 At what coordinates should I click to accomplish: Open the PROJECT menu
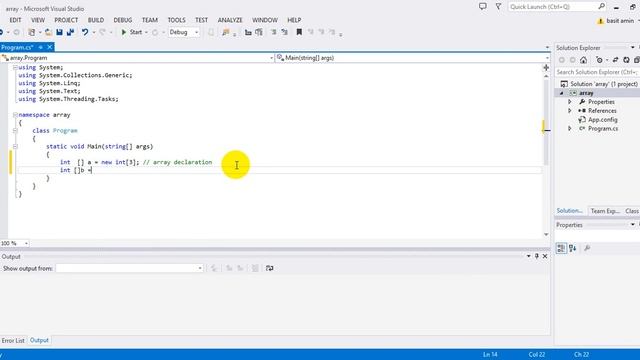coord(66,20)
